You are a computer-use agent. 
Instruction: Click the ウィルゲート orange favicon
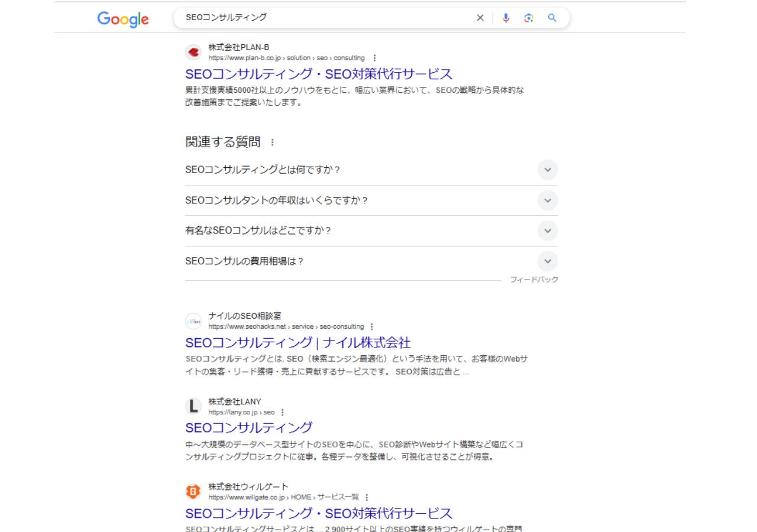pos(193,492)
